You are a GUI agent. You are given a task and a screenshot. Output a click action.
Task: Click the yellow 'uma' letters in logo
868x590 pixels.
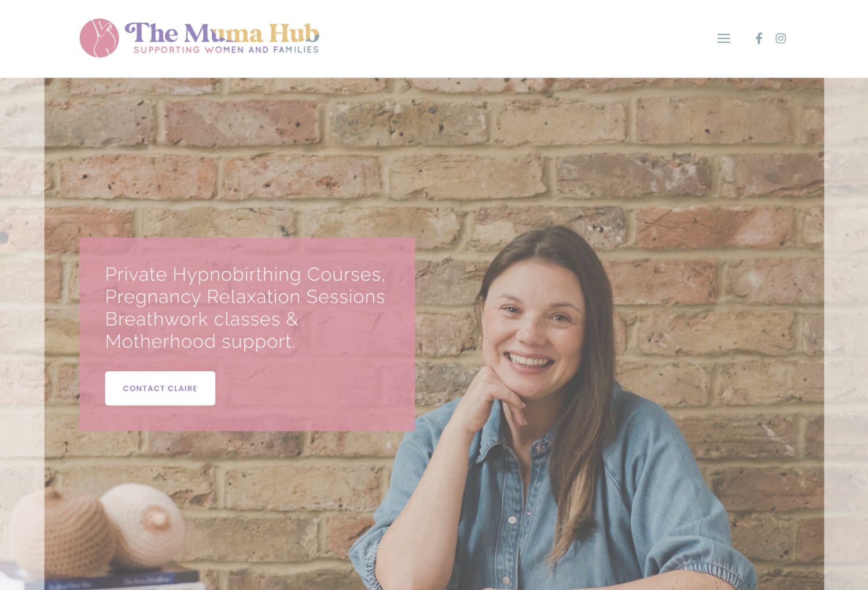point(236,35)
